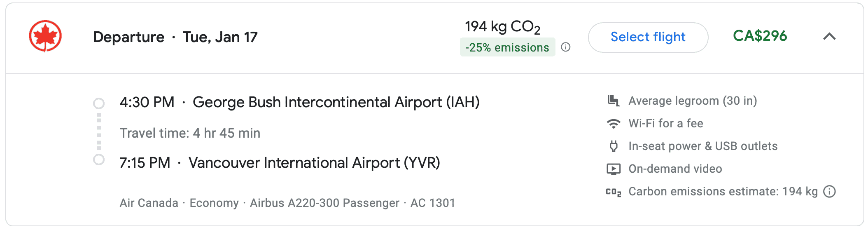Click the -25% emissions badge
The height and width of the screenshot is (230, 868).
[x=507, y=47]
